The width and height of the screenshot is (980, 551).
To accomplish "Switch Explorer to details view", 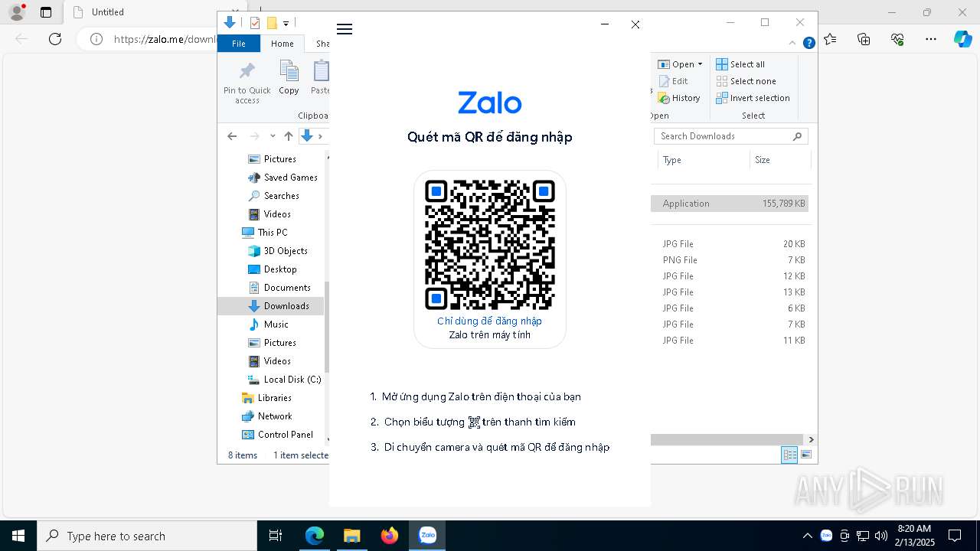I will (x=789, y=455).
